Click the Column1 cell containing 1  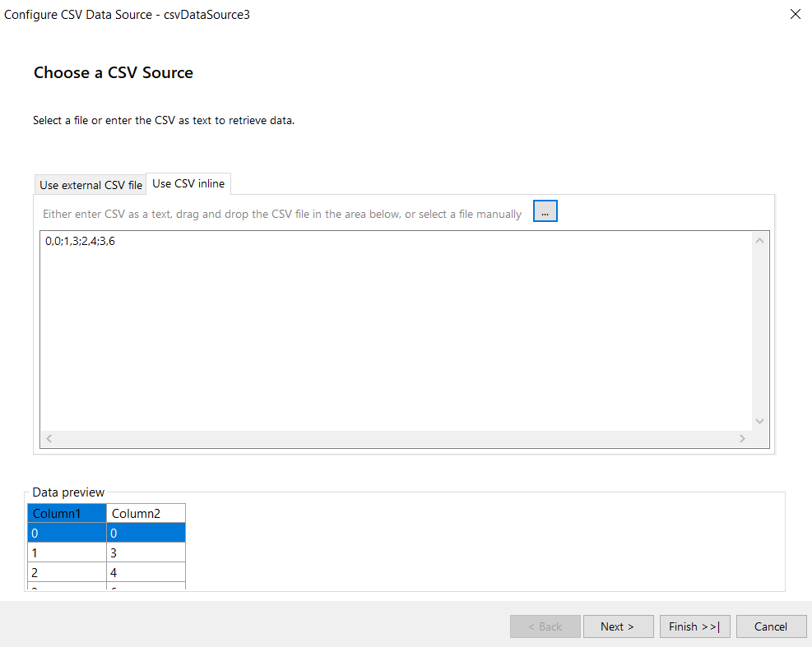click(x=67, y=552)
